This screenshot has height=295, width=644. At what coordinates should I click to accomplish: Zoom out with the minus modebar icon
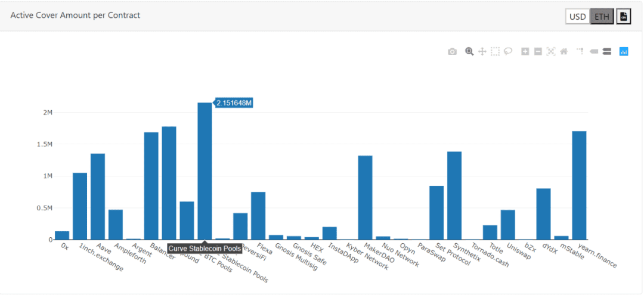point(538,51)
